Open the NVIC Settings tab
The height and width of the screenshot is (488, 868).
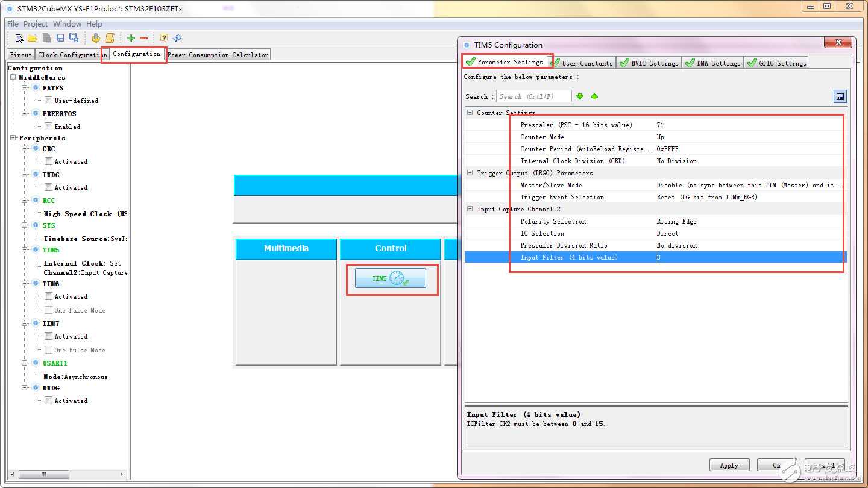649,63
